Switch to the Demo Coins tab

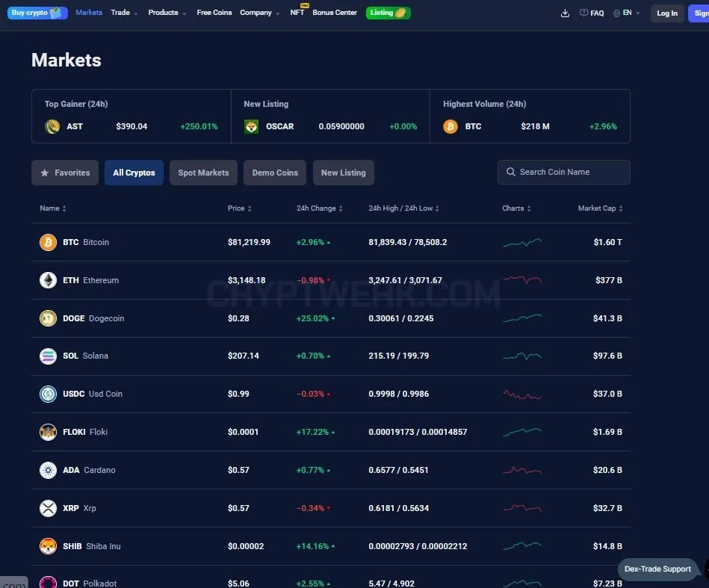[x=275, y=173]
